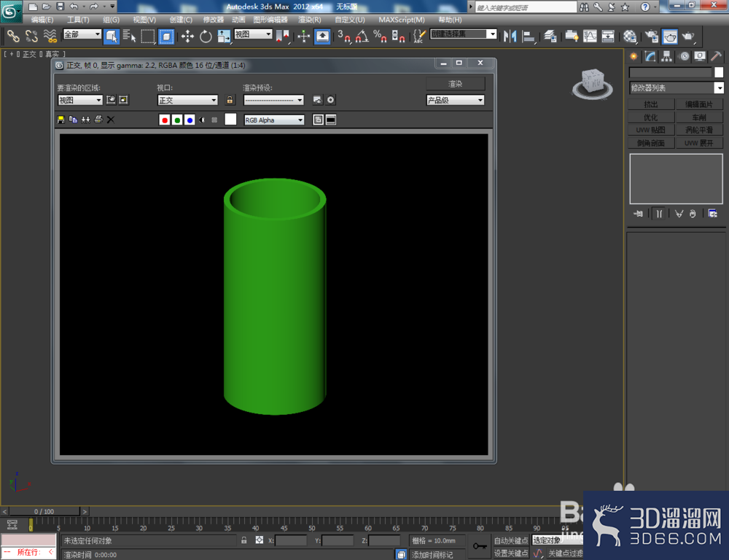Open Select by Name list icon
Viewport: 729px width, 560px height.
129,36
